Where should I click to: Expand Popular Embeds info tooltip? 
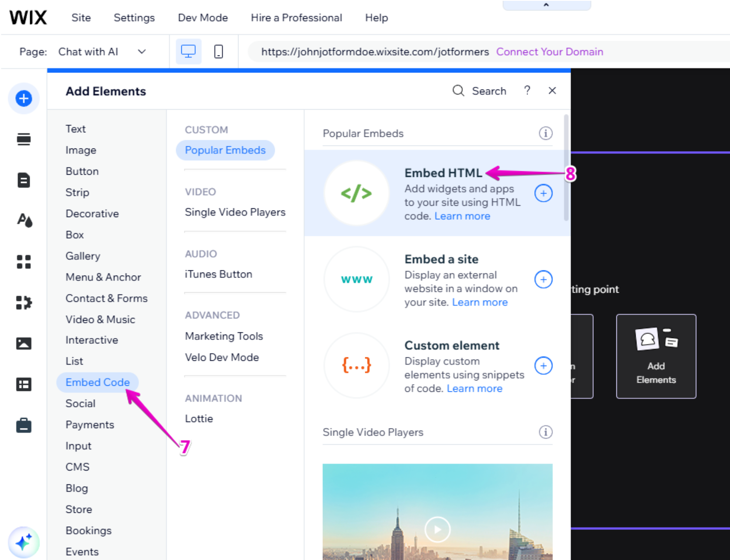pyautogui.click(x=545, y=133)
